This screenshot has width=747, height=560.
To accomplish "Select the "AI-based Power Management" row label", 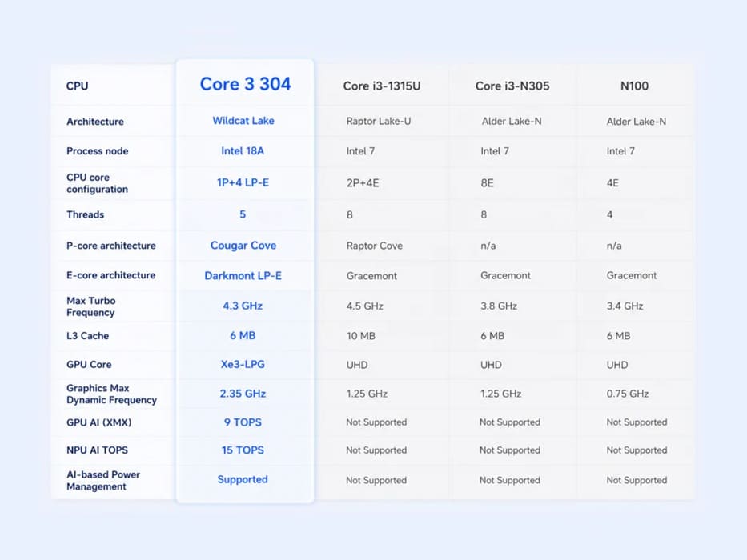I will tap(103, 481).
